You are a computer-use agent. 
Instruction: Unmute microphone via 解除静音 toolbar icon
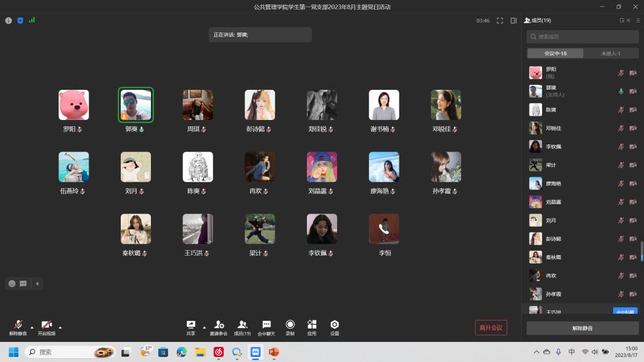18,324
